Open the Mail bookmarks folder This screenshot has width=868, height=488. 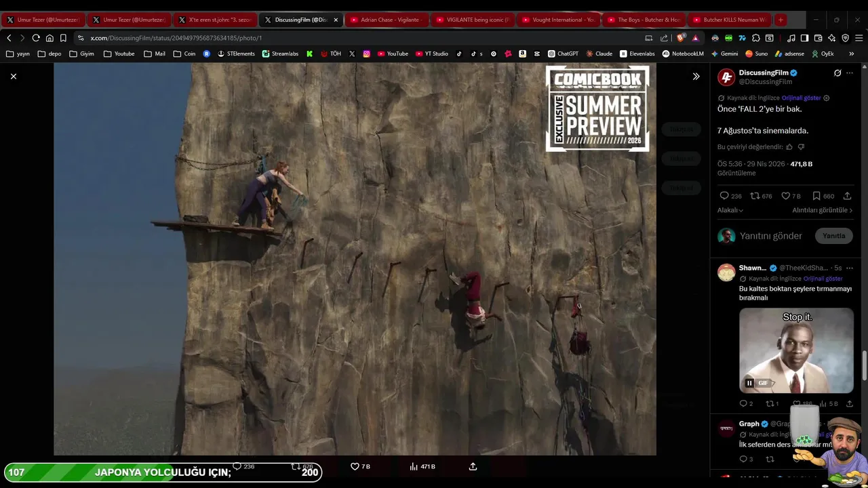click(x=155, y=54)
